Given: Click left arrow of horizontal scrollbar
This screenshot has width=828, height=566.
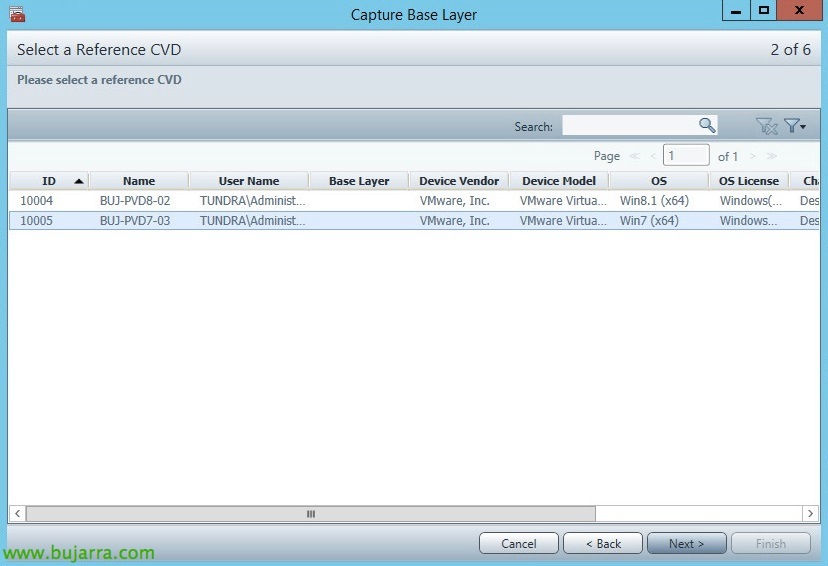Looking at the screenshot, I should coord(17,513).
